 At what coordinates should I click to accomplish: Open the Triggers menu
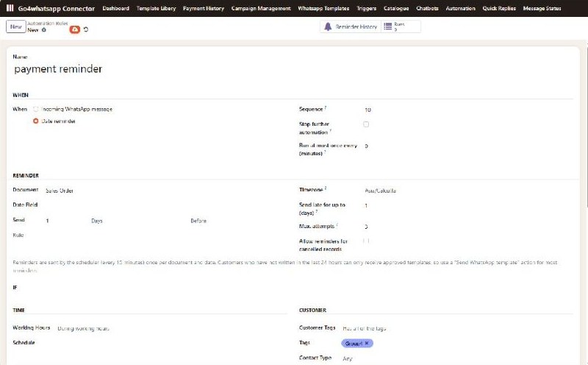[366, 8]
